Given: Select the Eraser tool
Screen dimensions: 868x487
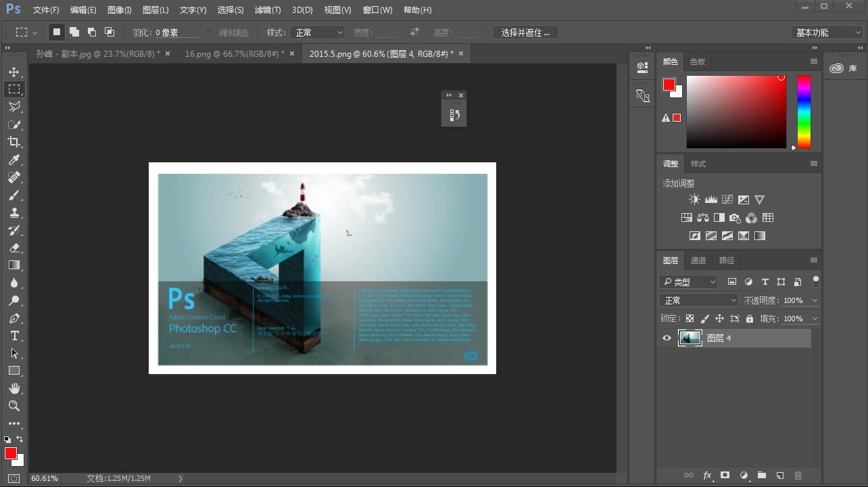Looking at the screenshot, I should [14, 248].
